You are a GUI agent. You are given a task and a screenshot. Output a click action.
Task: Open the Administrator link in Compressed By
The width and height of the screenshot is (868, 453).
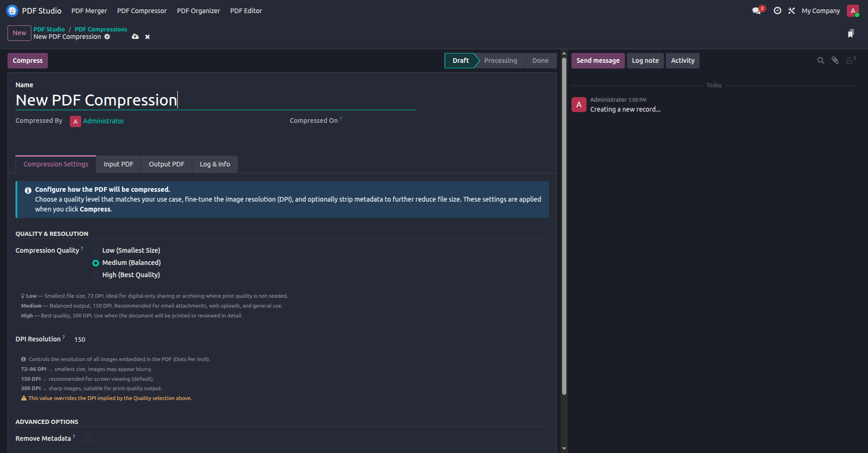(x=104, y=121)
